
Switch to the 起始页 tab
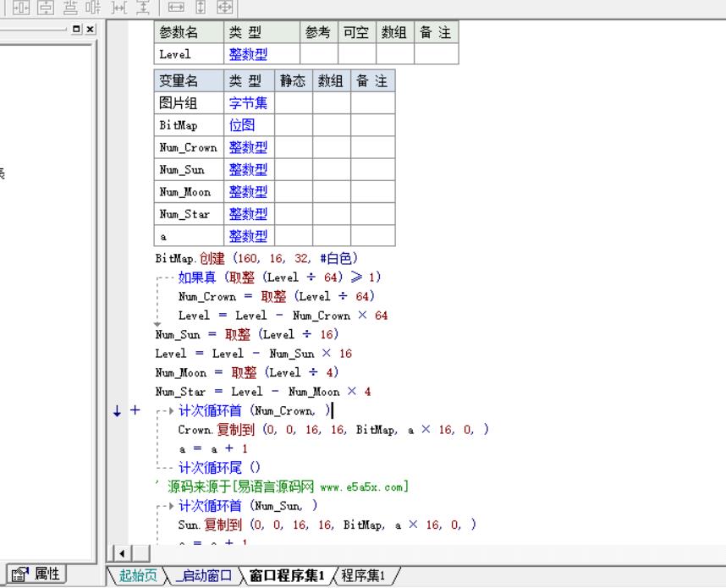point(138,575)
